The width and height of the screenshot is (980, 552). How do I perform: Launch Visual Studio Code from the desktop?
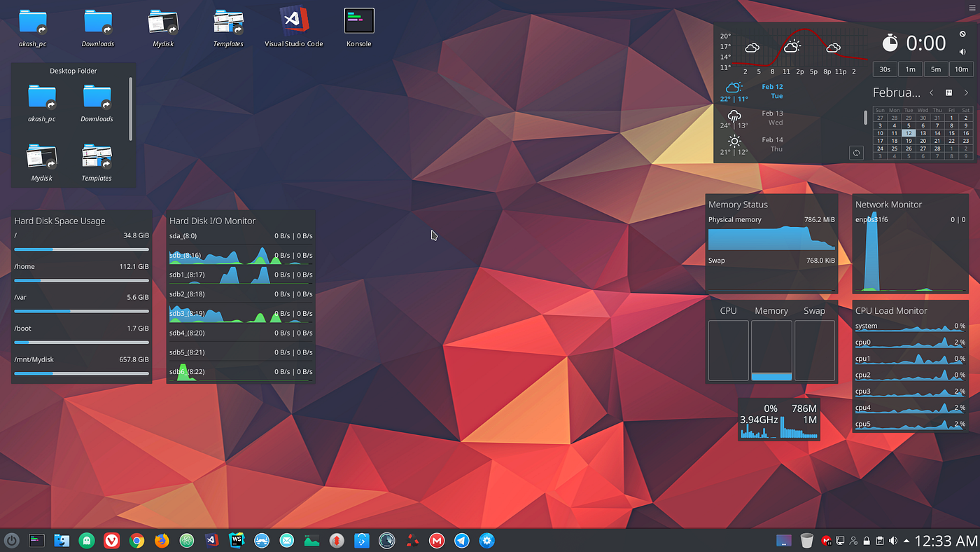(293, 21)
